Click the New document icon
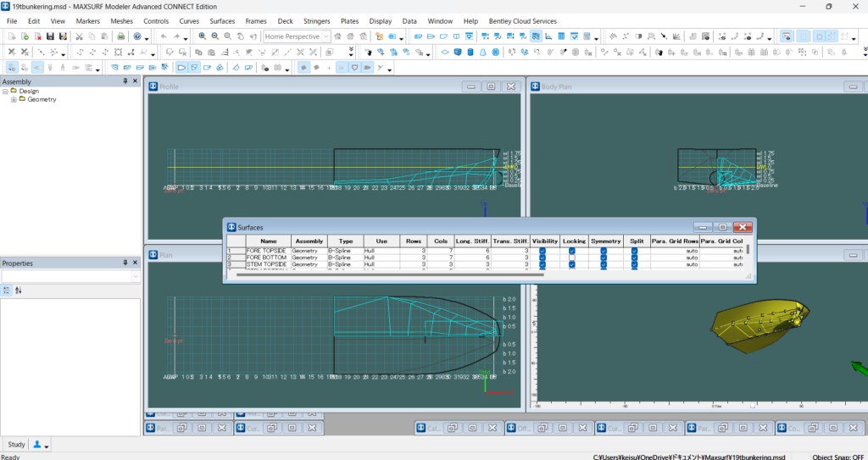The height and width of the screenshot is (460, 868). [11, 36]
